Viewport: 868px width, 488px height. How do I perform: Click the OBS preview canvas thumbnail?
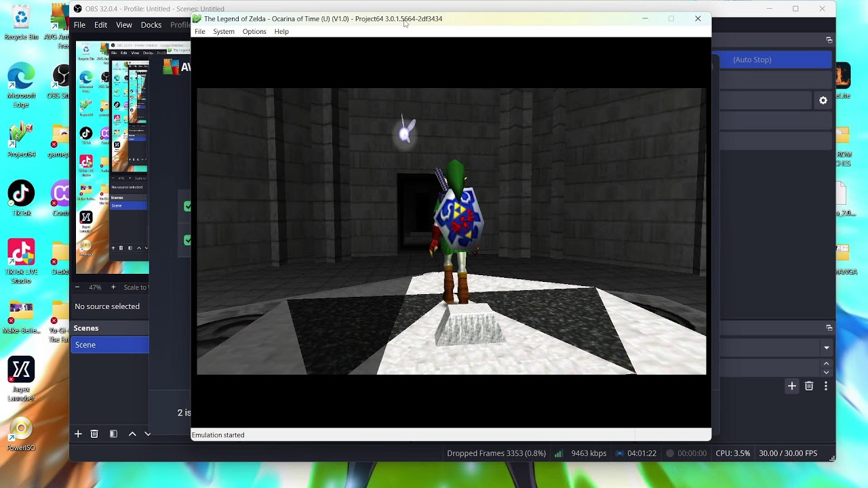[113, 157]
